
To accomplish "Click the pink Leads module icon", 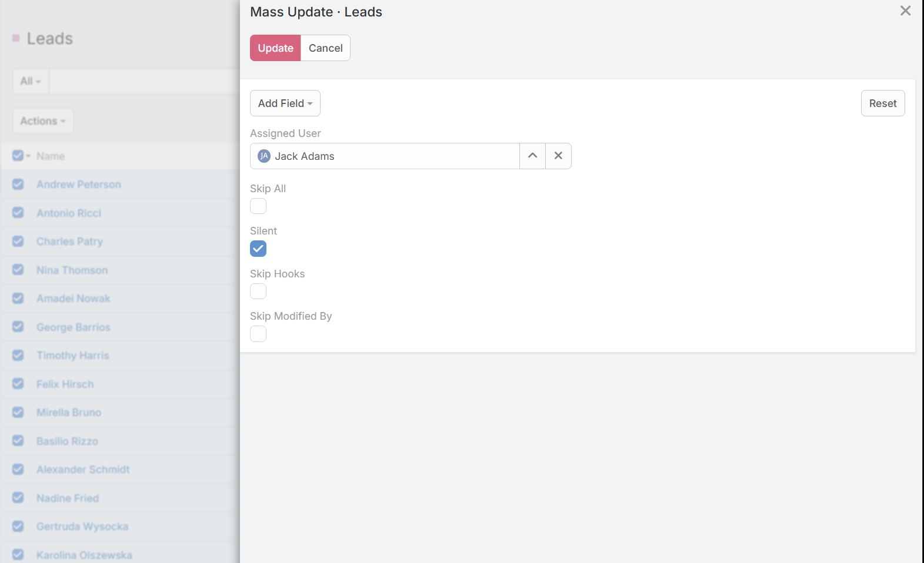I will point(16,39).
